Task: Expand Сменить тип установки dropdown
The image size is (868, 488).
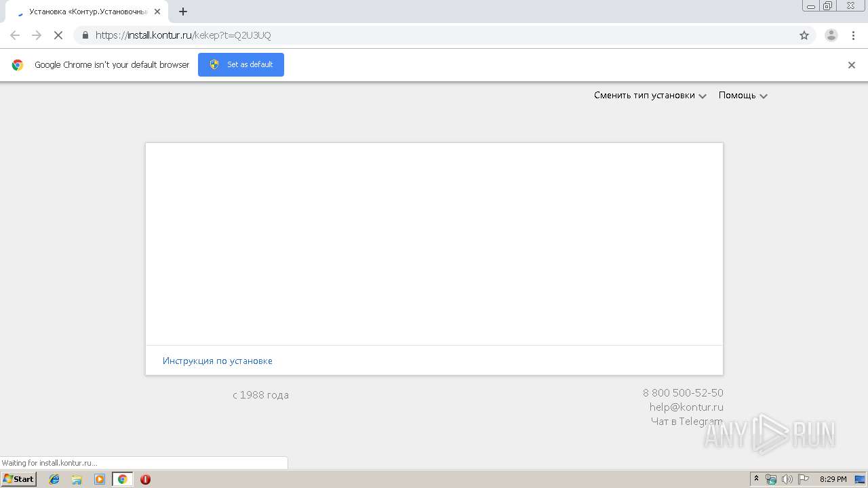Action: (x=650, y=96)
